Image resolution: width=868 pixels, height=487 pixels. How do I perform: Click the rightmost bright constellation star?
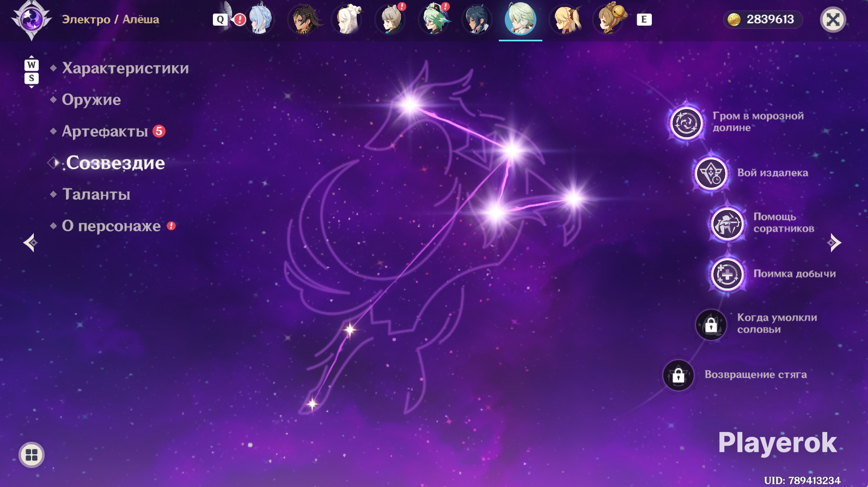[x=573, y=198]
